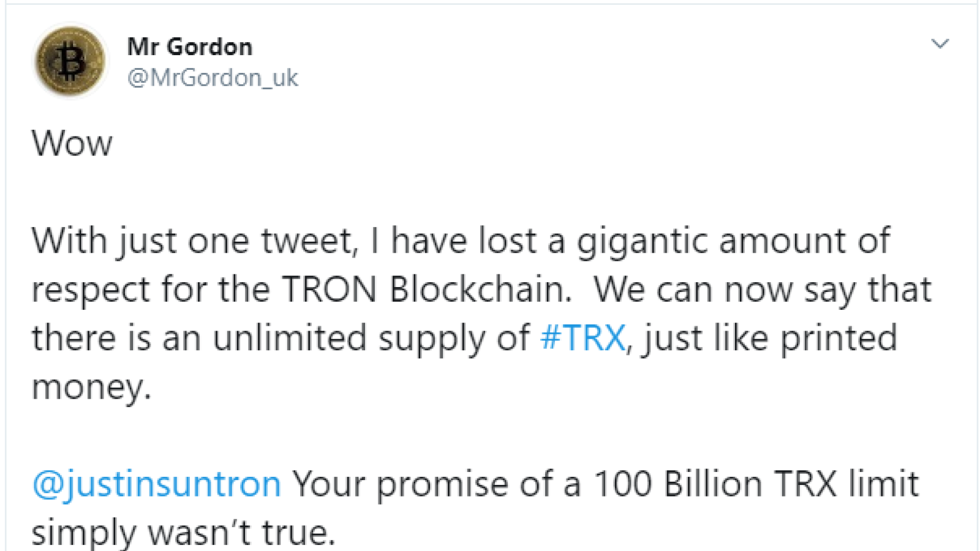The height and width of the screenshot is (551, 980).
Task: Open the #TRX hashtag link
Action: click(x=583, y=337)
